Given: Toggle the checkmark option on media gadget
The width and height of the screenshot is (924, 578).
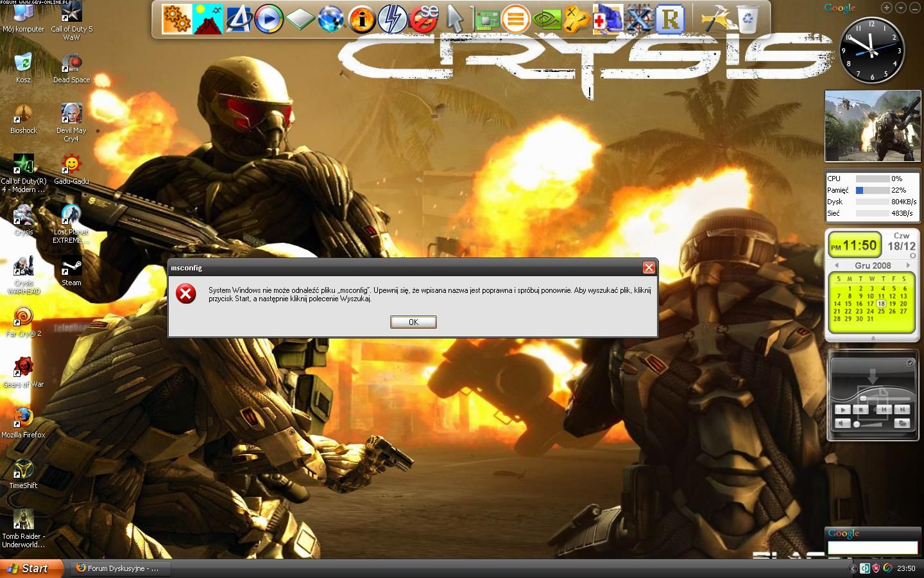Looking at the screenshot, I should click(910, 363).
